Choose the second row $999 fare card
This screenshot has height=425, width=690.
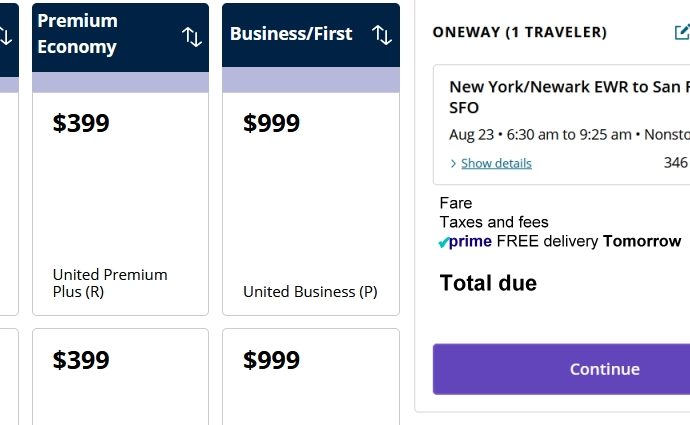[311, 377]
